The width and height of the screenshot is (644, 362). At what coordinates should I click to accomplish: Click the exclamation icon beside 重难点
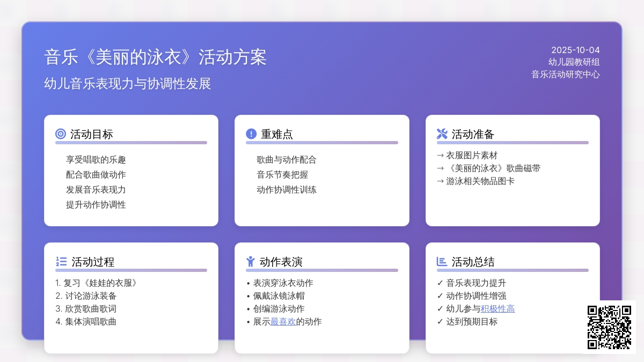pyautogui.click(x=251, y=134)
